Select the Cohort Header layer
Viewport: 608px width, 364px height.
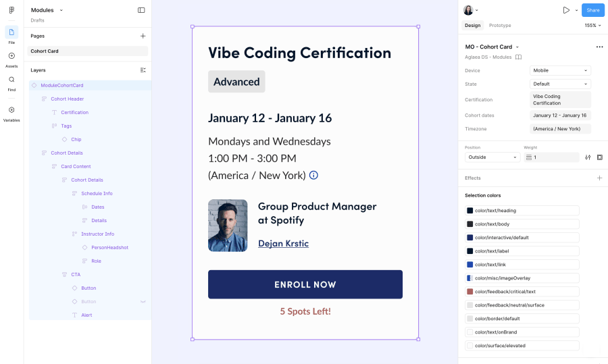[x=68, y=99]
